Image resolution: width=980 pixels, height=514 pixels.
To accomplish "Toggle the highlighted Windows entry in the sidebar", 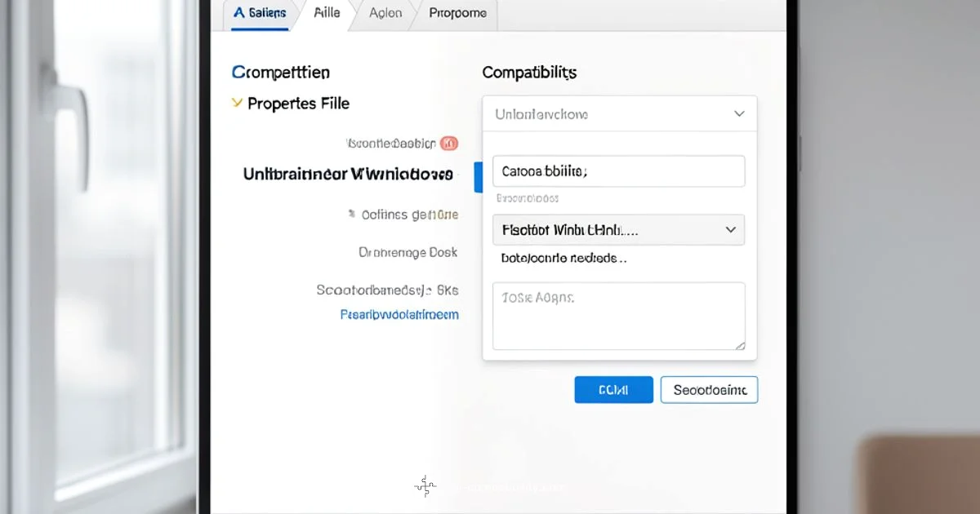I will [347, 174].
